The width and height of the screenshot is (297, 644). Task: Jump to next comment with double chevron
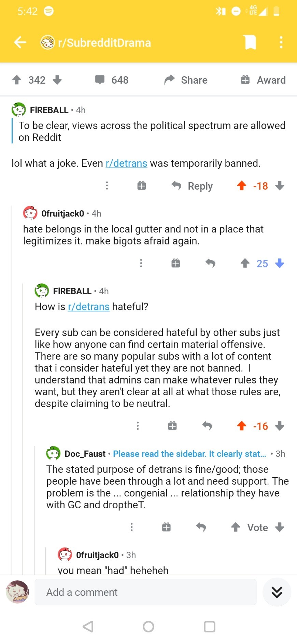[277, 592]
